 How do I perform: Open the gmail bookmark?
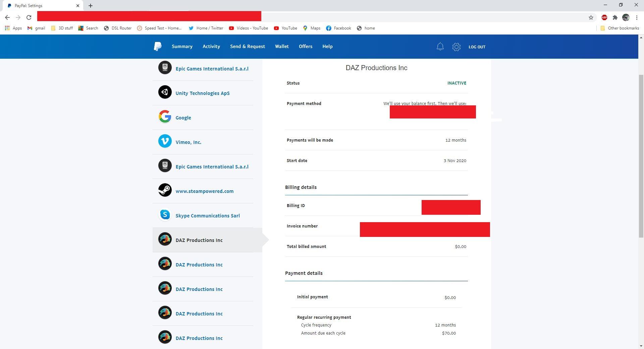coord(36,28)
